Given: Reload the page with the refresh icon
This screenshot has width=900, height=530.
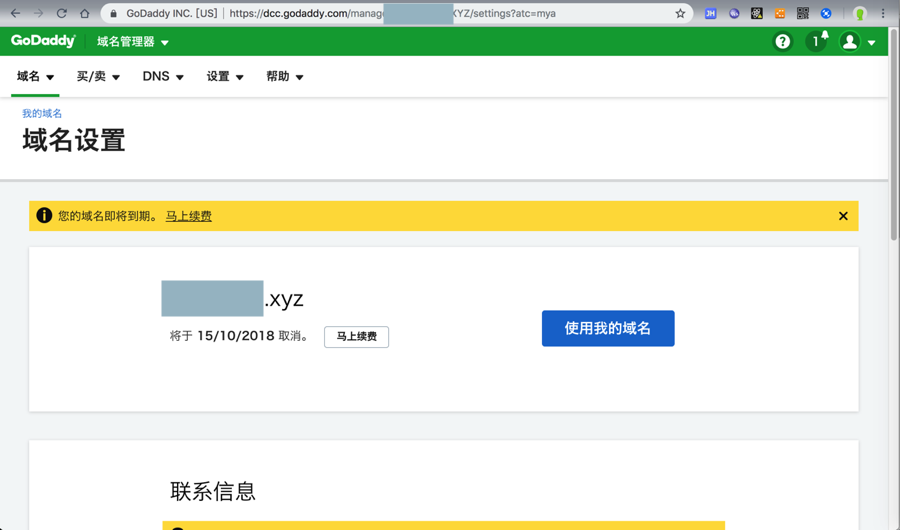Looking at the screenshot, I should coord(61,13).
